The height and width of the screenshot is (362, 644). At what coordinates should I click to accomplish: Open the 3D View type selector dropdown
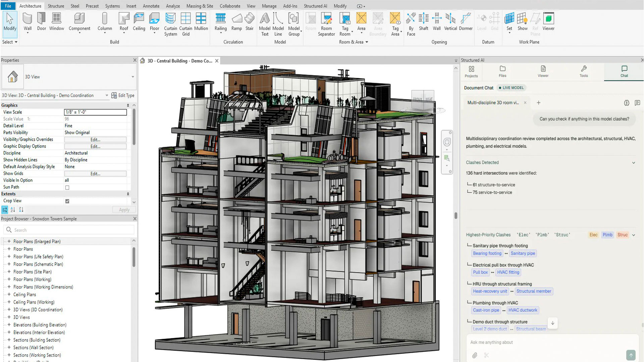(x=133, y=77)
